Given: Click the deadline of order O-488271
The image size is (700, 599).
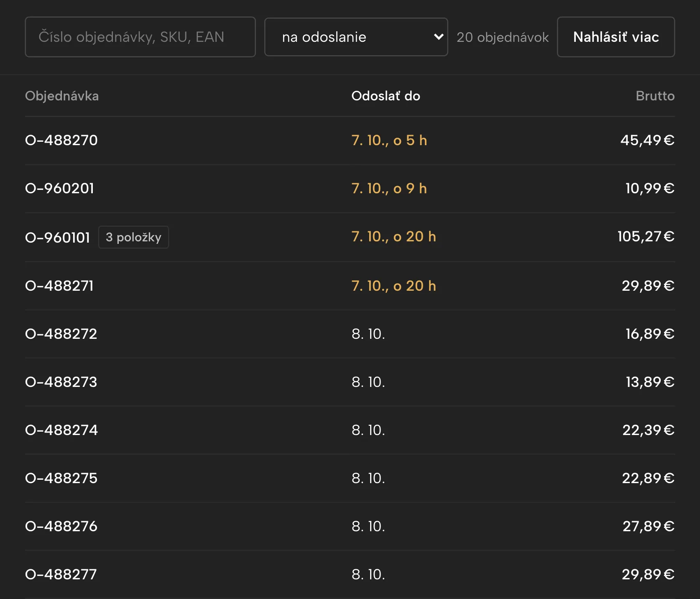Looking at the screenshot, I should 394,286.
